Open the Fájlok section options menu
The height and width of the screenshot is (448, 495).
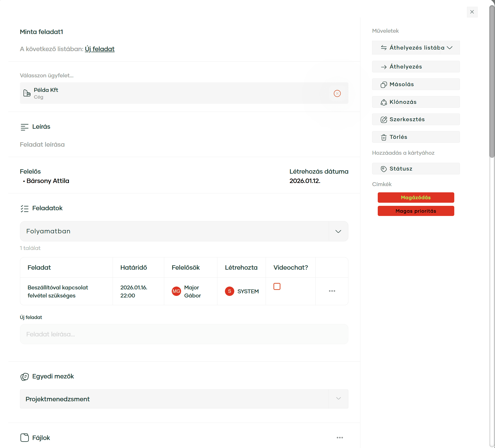tap(340, 438)
